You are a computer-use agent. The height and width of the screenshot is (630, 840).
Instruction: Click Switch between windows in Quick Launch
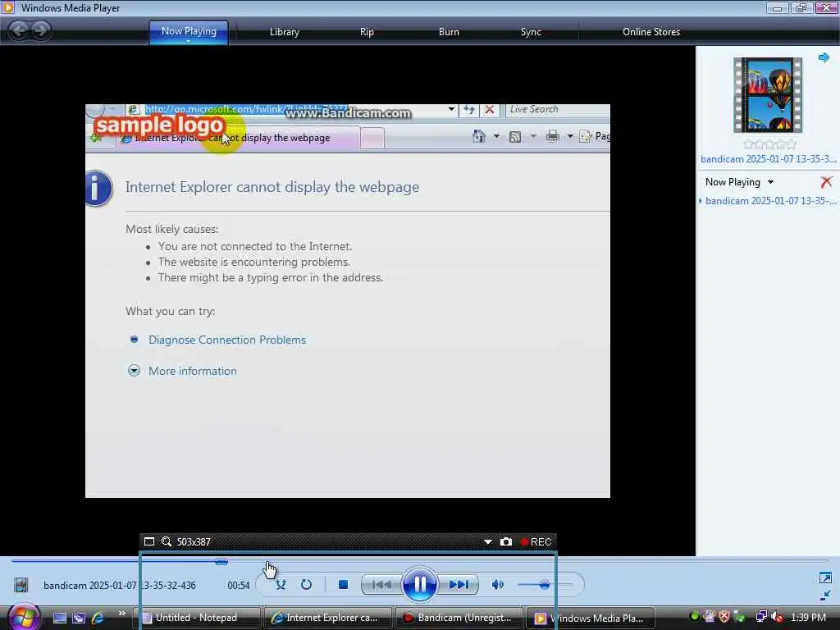(79, 618)
